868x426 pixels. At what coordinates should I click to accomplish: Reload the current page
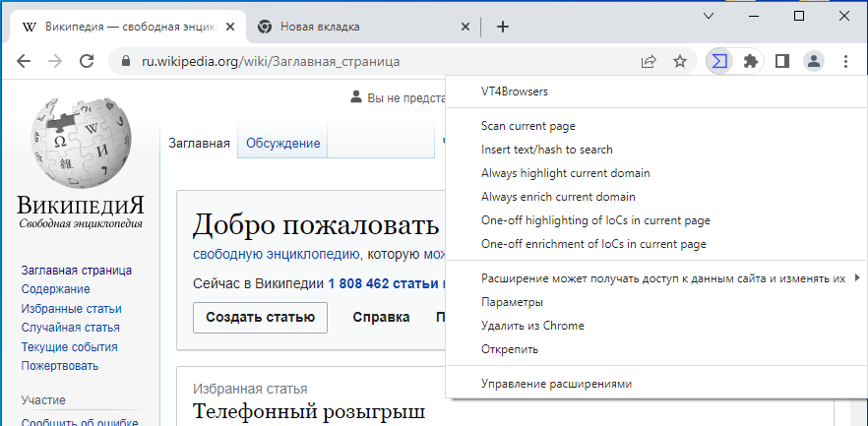click(x=87, y=61)
